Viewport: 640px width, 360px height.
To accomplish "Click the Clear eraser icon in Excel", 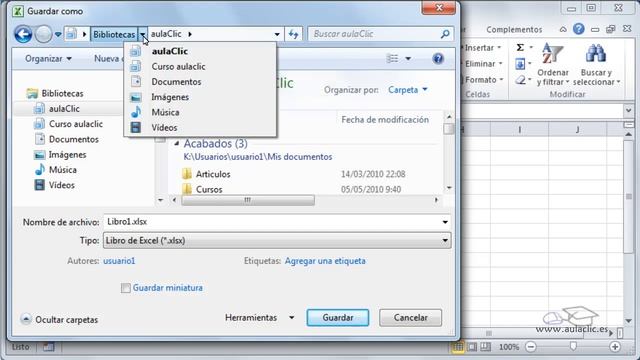I will (x=520, y=80).
